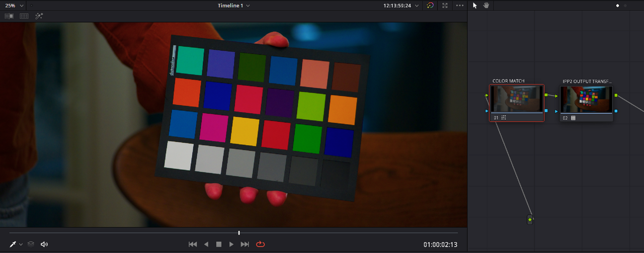Click the blue key output of IPP2 node
The width and height of the screenshot is (644, 253).
tap(616, 111)
